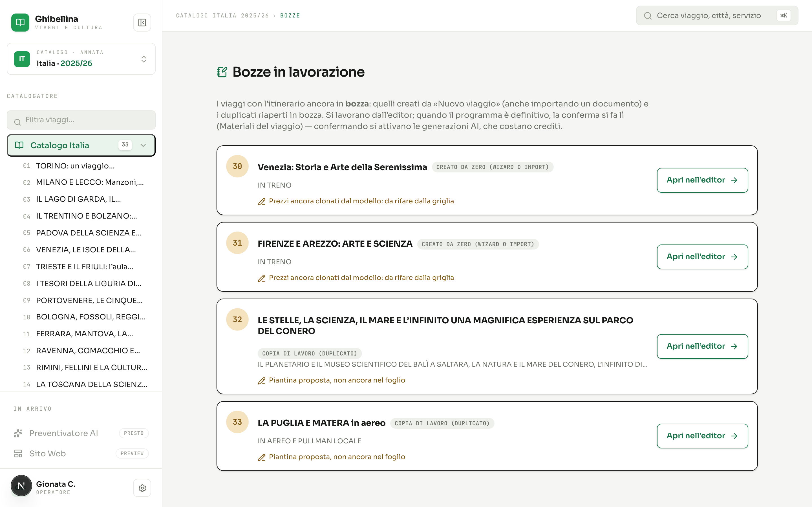The height and width of the screenshot is (507, 812).
Task: Collapse the Catalogo Italia tree chevron
Action: point(143,145)
